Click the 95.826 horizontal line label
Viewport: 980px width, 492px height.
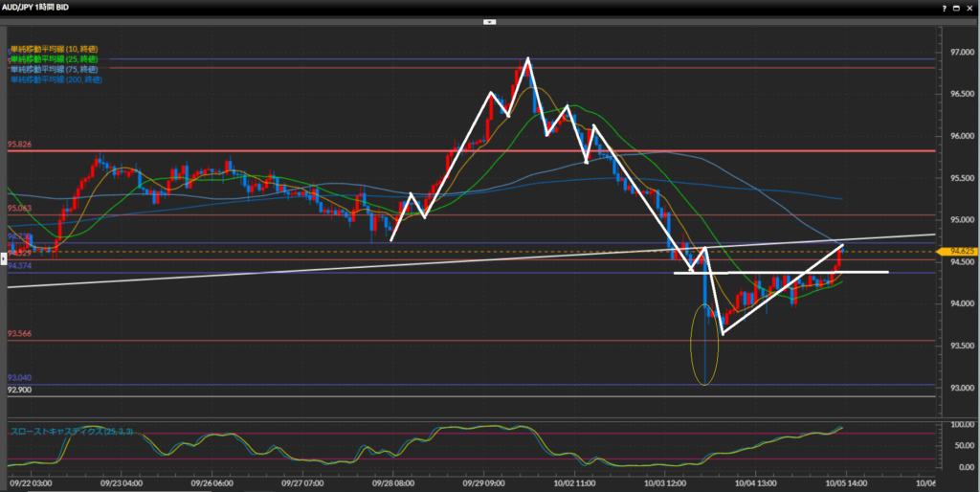pyautogui.click(x=19, y=145)
